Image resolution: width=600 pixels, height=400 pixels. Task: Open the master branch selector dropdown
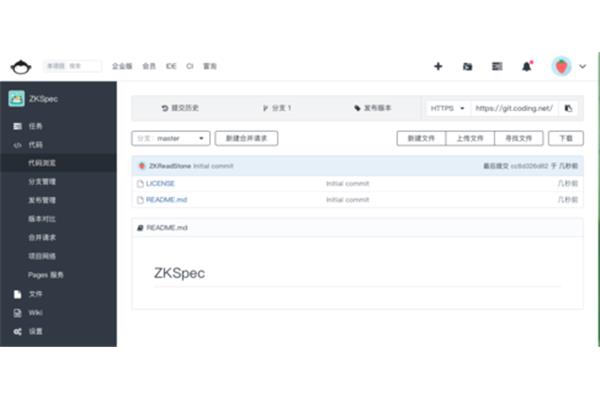171,138
